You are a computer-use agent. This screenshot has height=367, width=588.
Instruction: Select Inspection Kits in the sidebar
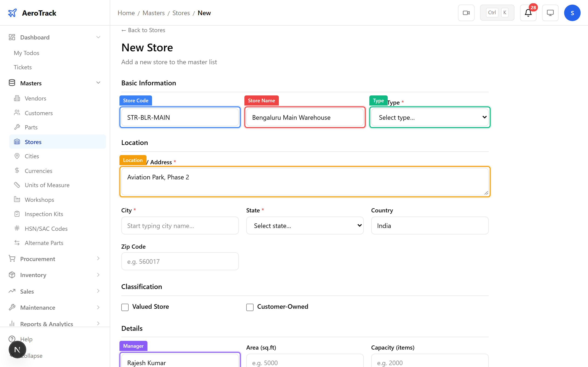pos(44,214)
